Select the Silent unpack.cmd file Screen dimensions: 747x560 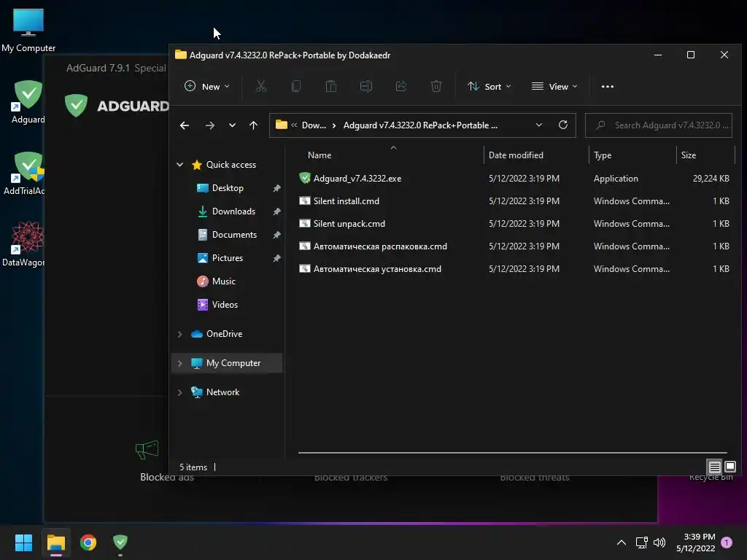click(514, 224)
